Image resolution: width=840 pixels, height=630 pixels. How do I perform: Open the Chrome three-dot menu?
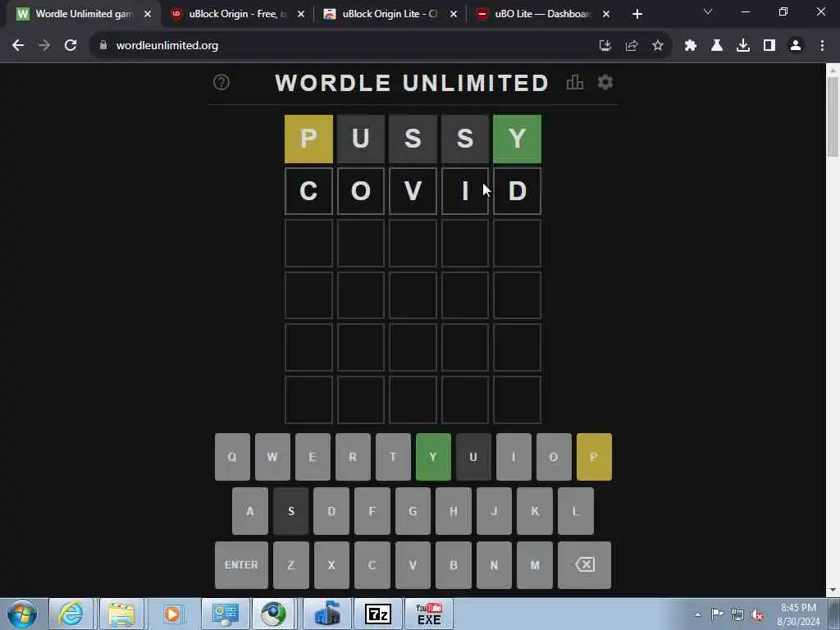click(x=822, y=46)
